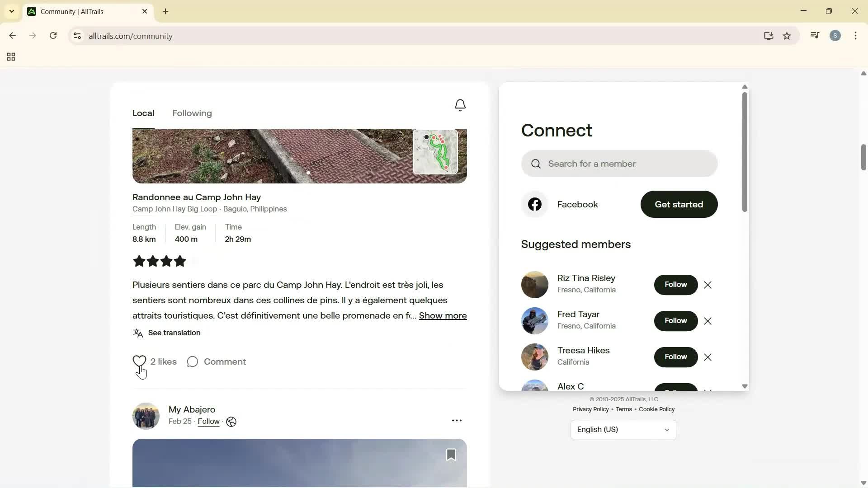
Task: Click the Connect panel scrollbar thumb
Action: 745,152
